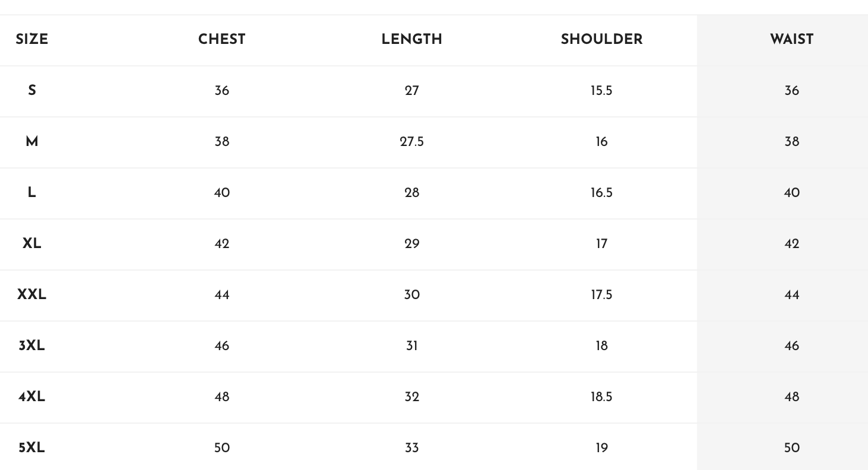Select the 15.5 shoulder value for S

pyautogui.click(x=601, y=91)
